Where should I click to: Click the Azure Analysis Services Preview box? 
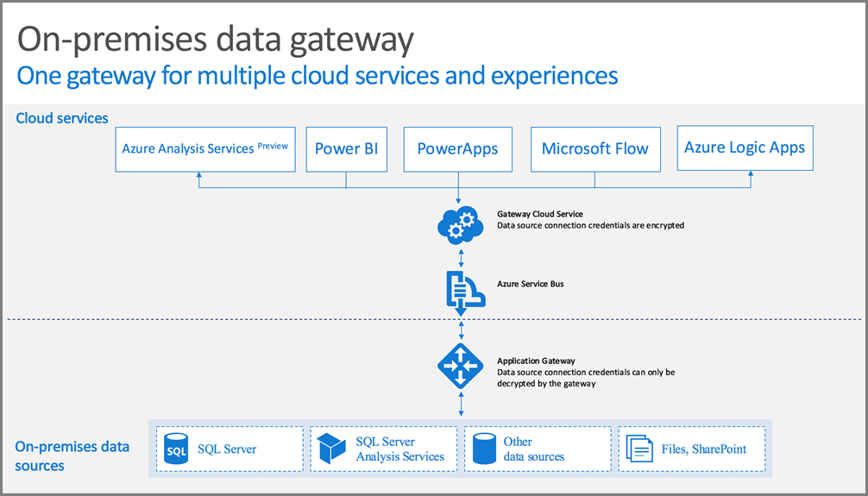(x=205, y=149)
